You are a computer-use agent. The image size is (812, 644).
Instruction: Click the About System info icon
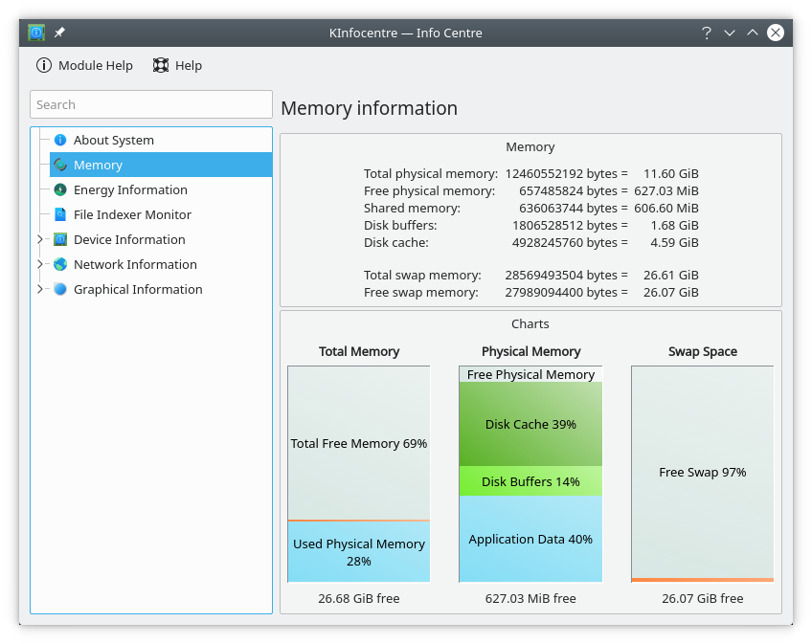coord(60,140)
